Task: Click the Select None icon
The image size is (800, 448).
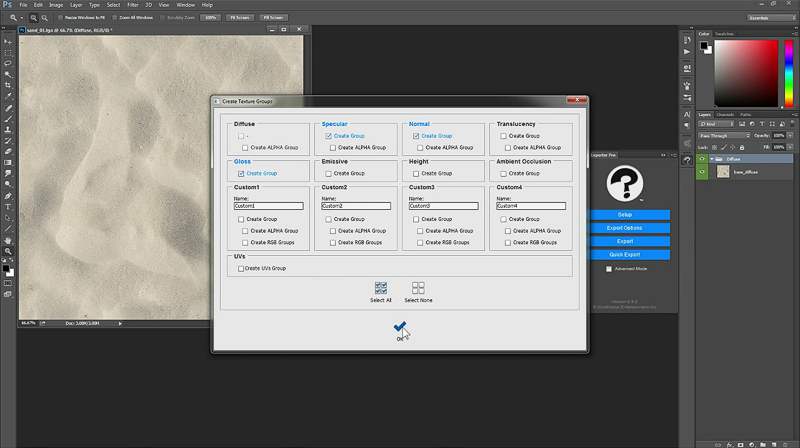Action: coord(418,288)
